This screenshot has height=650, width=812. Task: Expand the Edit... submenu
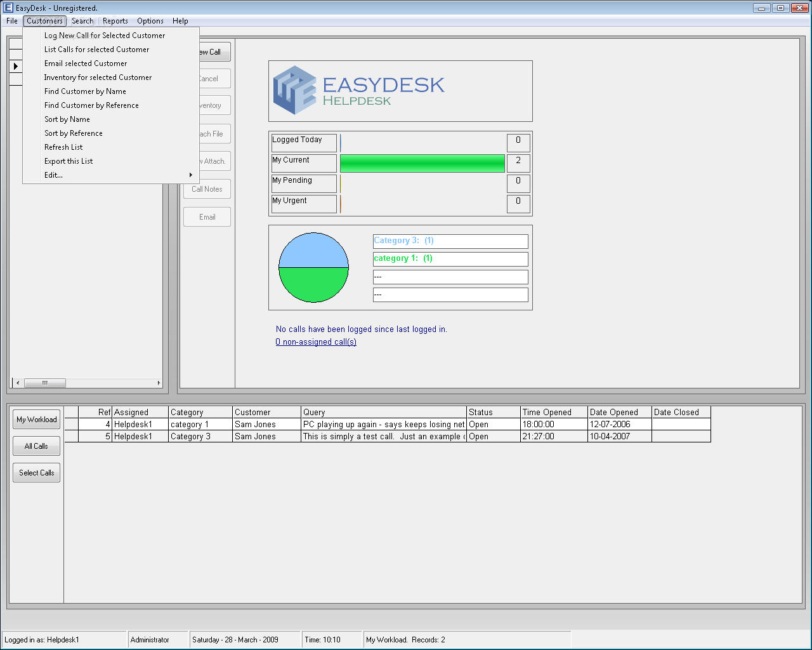(111, 175)
